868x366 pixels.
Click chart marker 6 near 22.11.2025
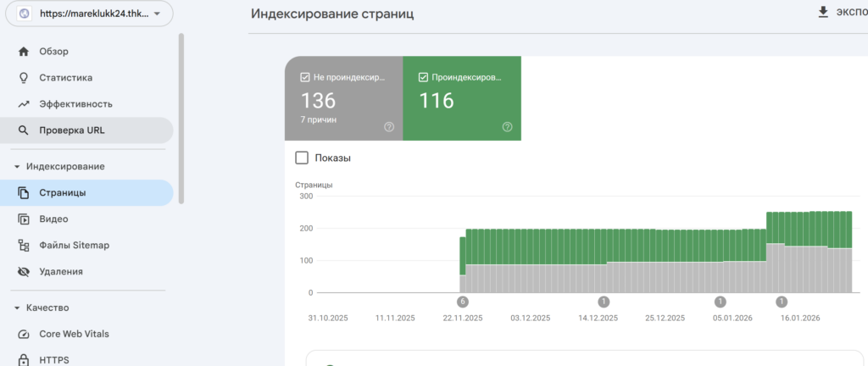[x=462, y=301]
